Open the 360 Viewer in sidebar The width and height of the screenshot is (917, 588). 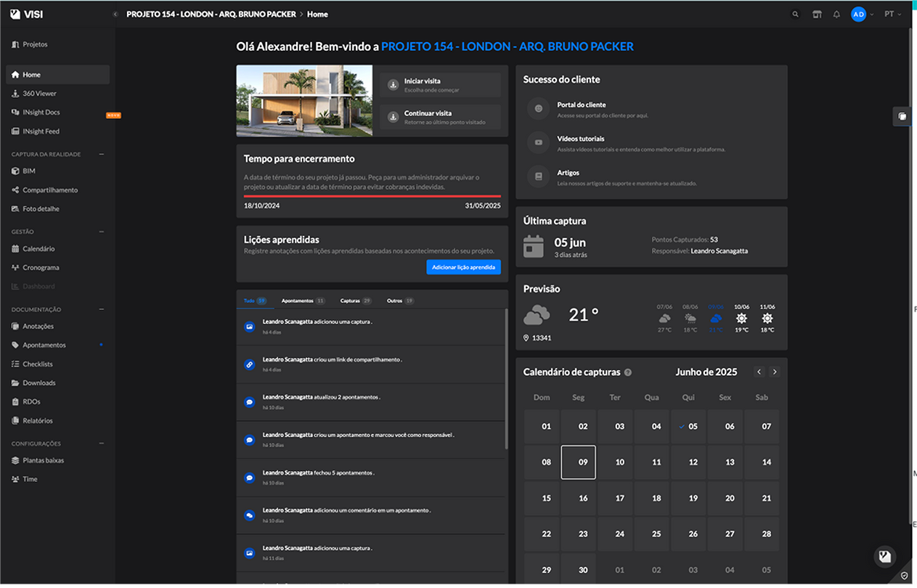pos(39,94)
